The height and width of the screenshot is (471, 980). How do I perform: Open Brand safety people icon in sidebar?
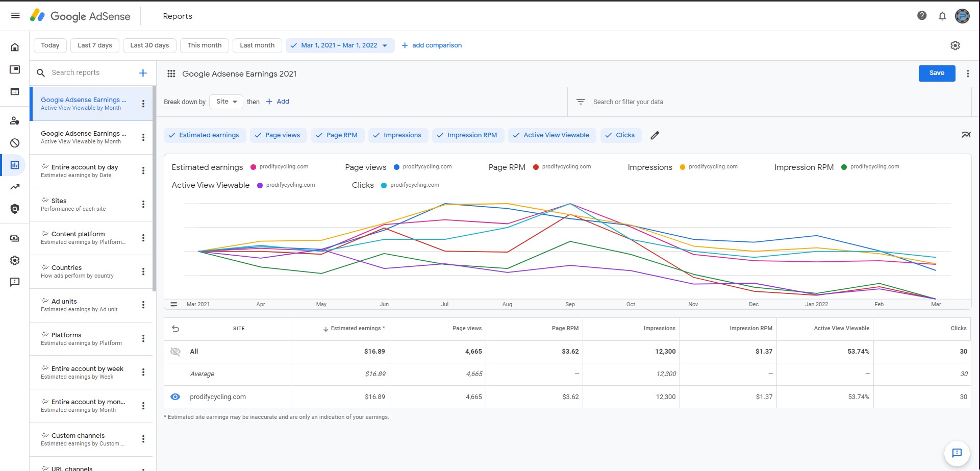[x=15, y=121]
